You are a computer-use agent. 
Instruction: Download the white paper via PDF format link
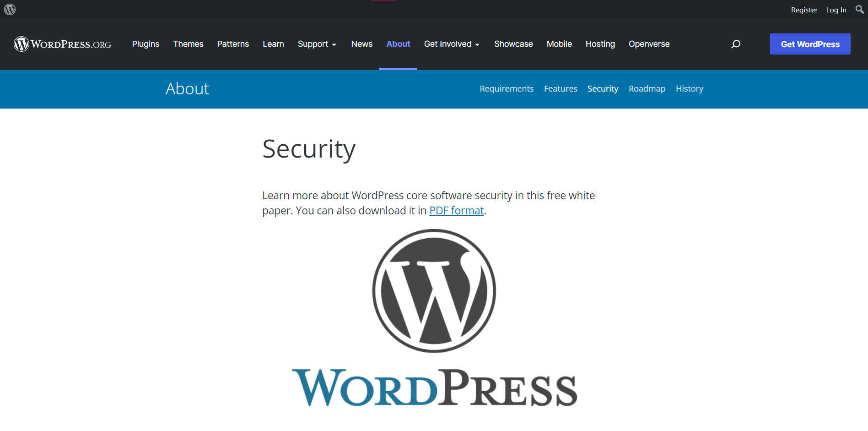pos(456,210)
